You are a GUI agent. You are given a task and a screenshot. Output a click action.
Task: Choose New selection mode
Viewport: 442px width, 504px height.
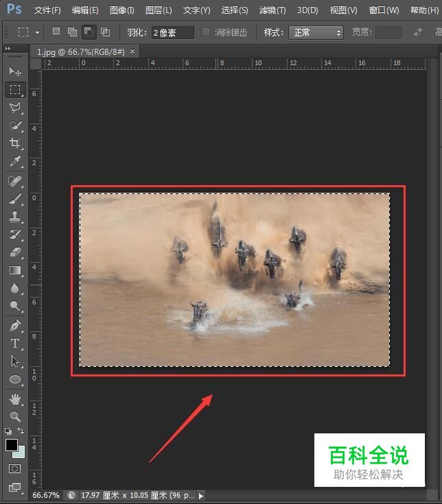click(56, 32)
